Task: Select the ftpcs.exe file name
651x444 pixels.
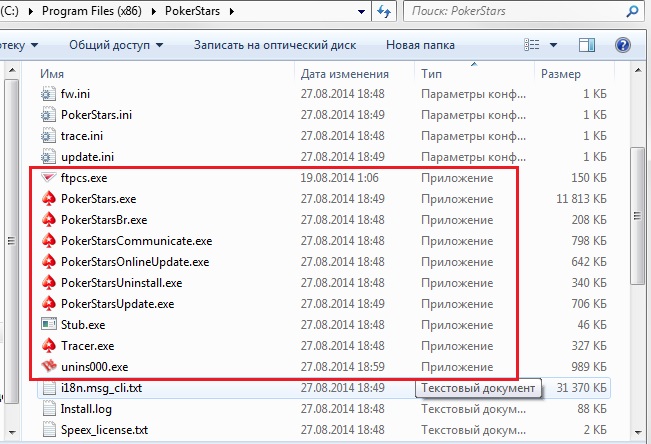Action: 84,178
